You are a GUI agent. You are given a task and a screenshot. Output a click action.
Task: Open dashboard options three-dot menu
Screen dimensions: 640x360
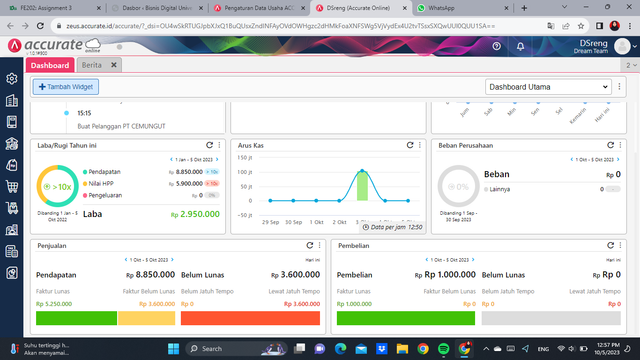[x=620, y=87]
